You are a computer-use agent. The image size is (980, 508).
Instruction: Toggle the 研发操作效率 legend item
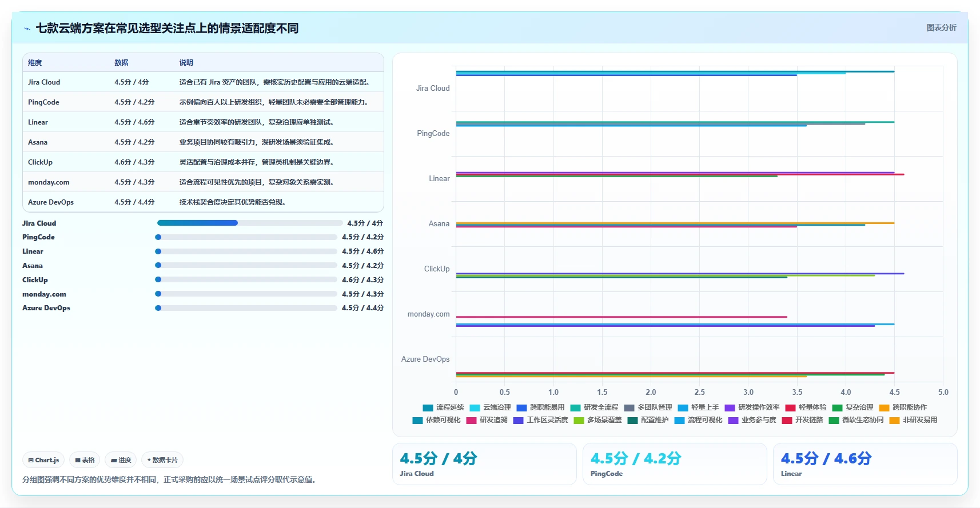pos(752,407)
